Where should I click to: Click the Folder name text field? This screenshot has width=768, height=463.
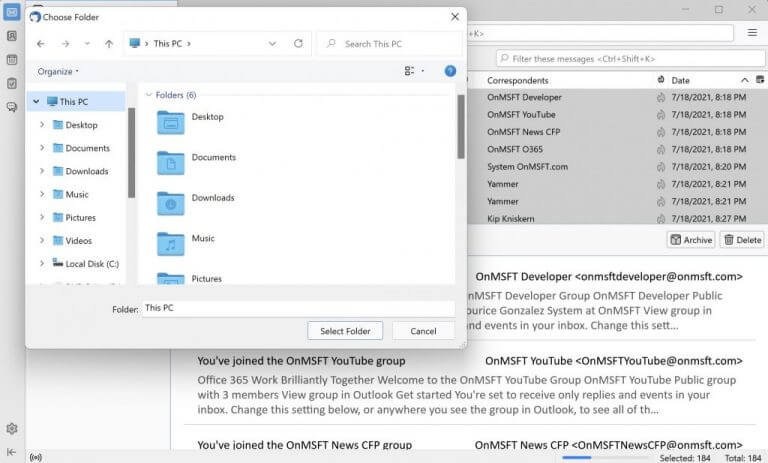[x=298, y=308]
